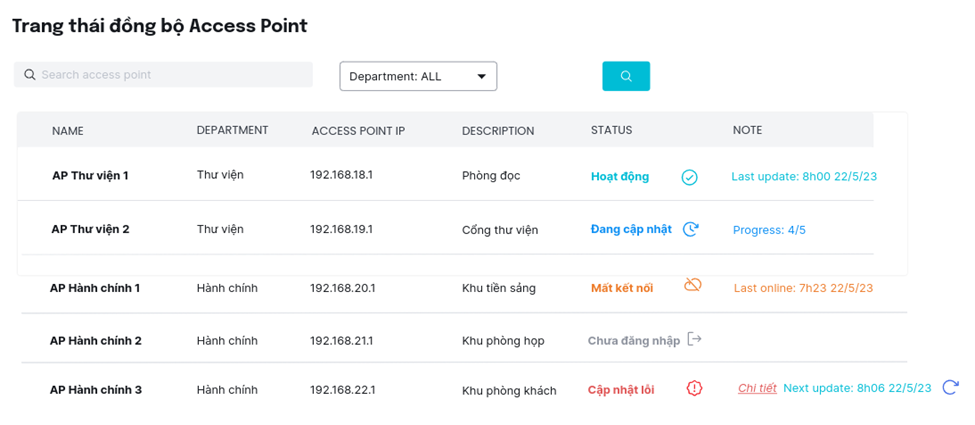Open the Department: ALL dropdown
This screenshot has width=975, height=425.
click(418, 76)
